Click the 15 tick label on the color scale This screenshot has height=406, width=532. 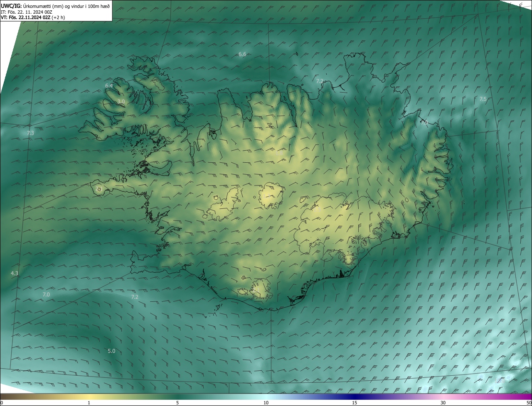click(355, 403)
